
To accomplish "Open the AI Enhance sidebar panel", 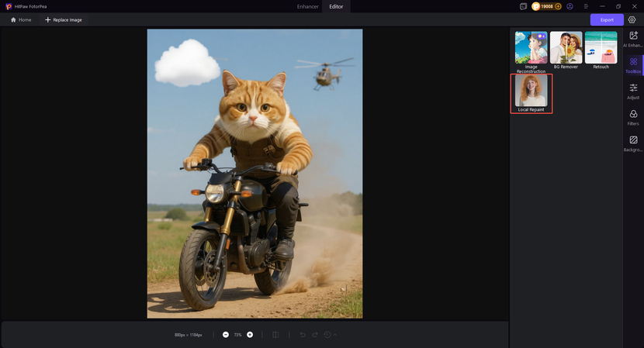I will [633, 40].
